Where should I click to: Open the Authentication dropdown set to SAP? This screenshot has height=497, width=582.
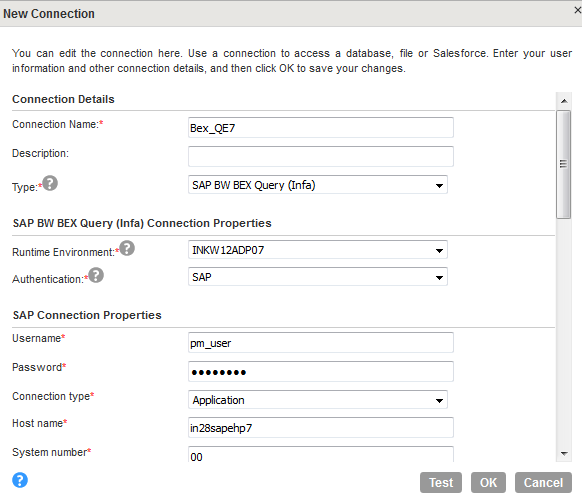pos(318,277)
